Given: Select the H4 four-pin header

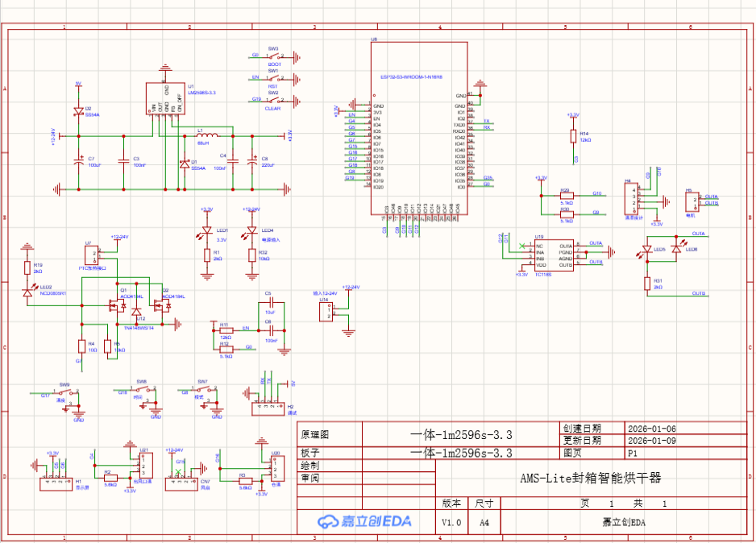Looking at the screenshot, I should pyautogui.click(x=632, y=198).
